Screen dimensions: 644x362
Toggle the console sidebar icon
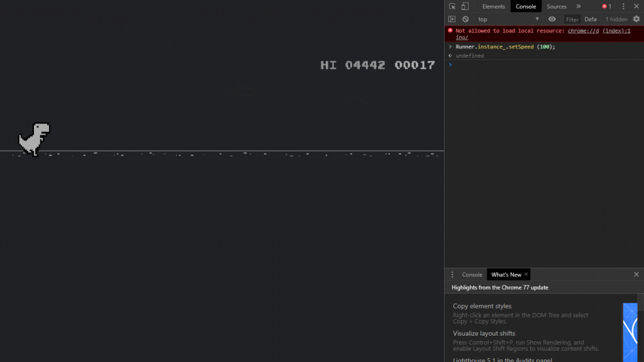click(452, 19)
